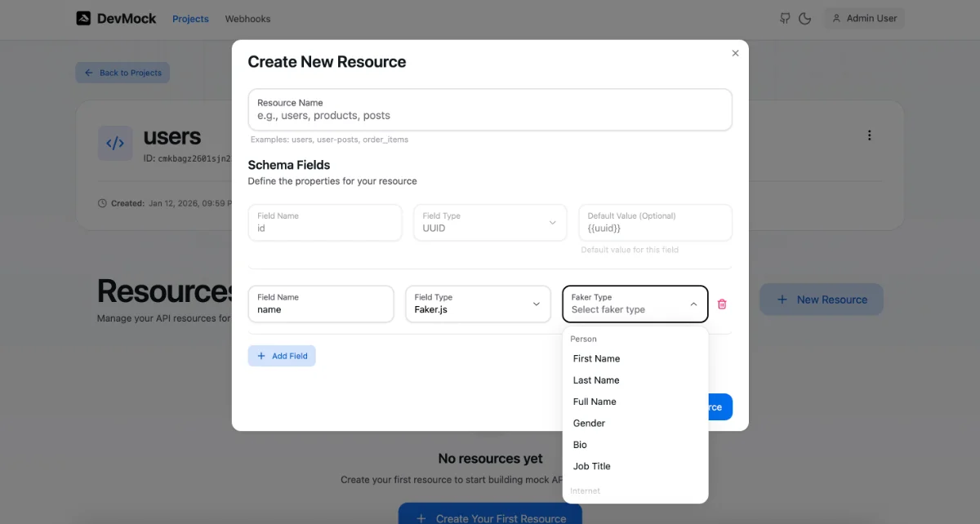Toggle dark mode with the moon icon
The height and width of the screenshot is (524, 980).
(x=804, y=18)
